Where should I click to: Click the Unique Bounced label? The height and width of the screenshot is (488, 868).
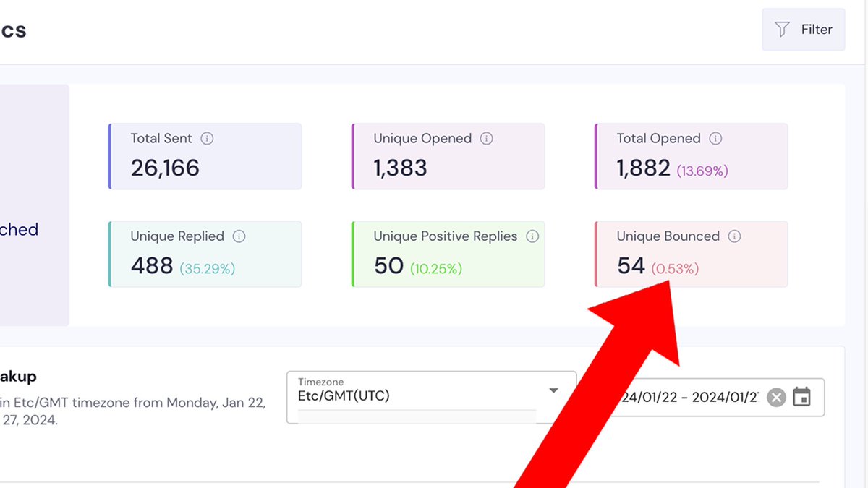point(668,236)
